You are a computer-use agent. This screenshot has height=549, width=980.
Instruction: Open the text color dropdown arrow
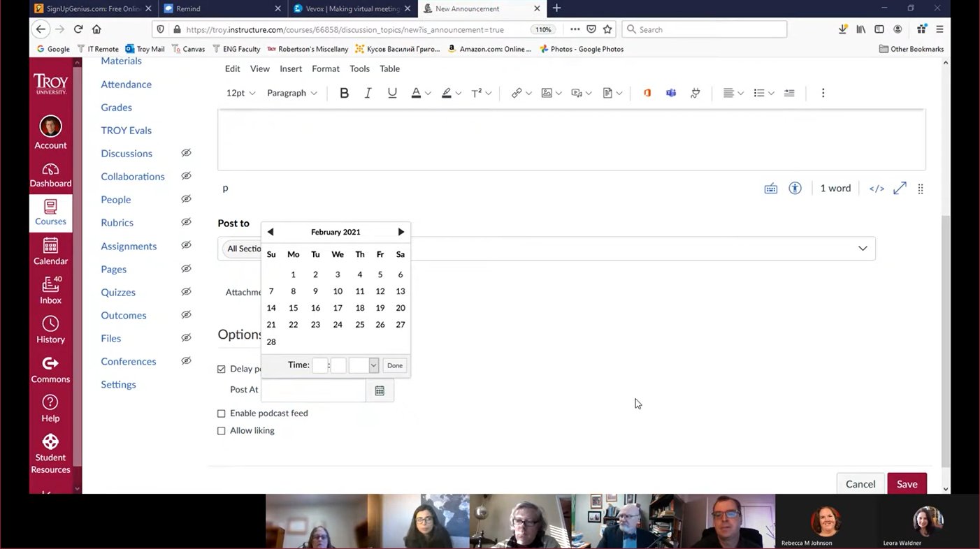[428, 94]
